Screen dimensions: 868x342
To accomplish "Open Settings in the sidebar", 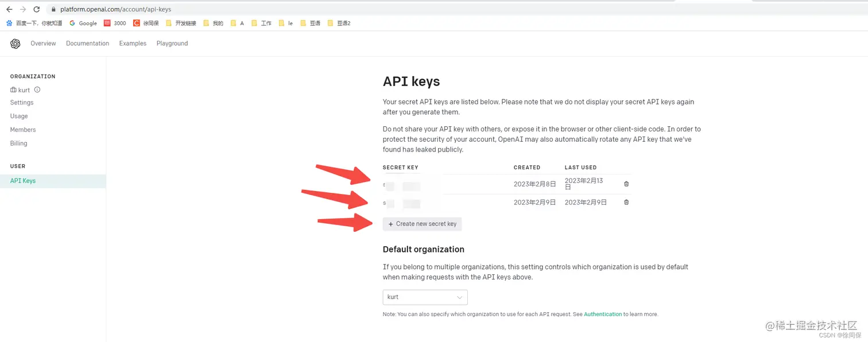I will 22,103.
